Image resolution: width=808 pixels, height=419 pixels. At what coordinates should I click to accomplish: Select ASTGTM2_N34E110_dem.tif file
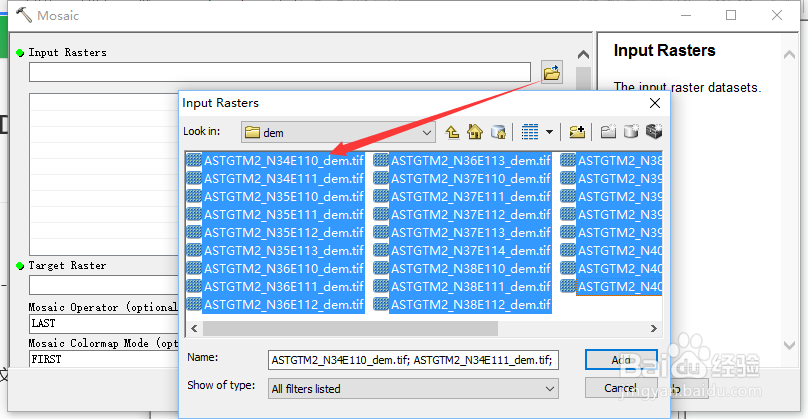pos(283,161)
